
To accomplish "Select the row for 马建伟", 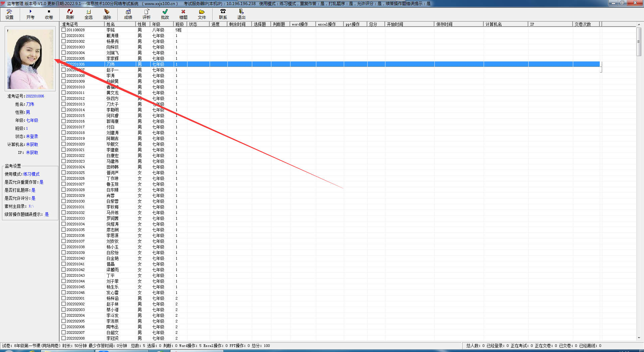I will [x=330, y=161].
